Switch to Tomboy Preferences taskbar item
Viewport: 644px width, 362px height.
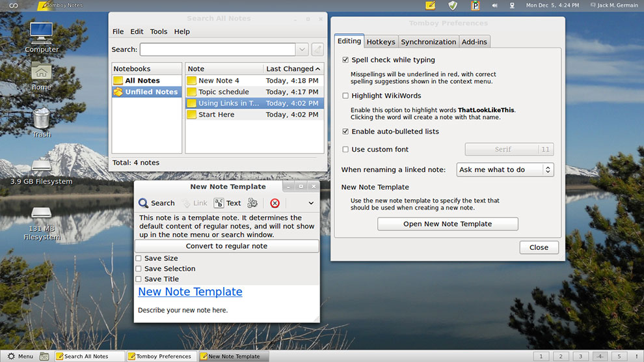161,356
